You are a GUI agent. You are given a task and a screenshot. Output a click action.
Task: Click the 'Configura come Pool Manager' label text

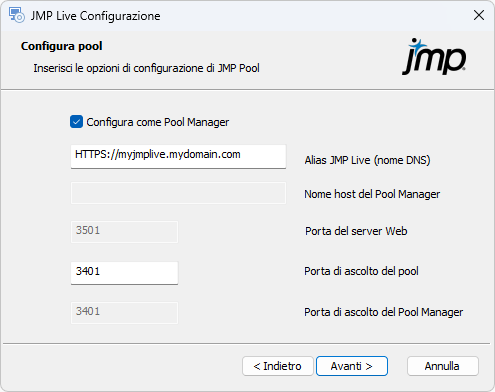pos(158,122)
